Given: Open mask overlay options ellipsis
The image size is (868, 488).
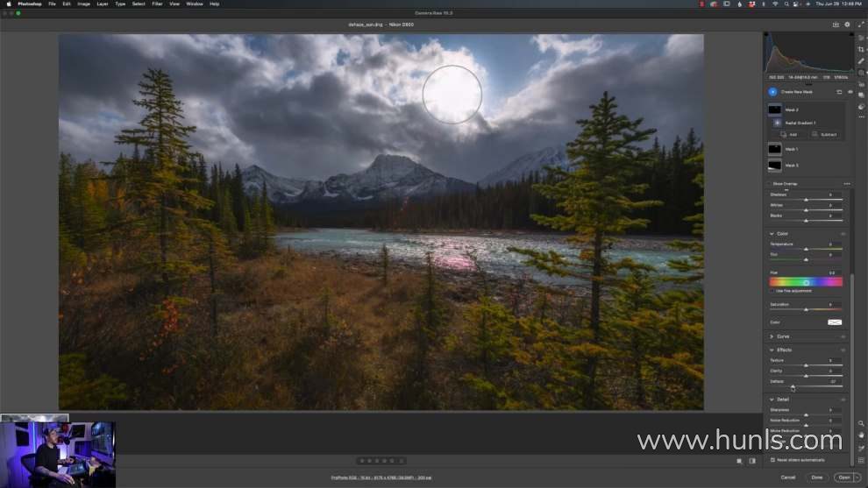Looking at the screenshot, I should (x=846, y=184).
